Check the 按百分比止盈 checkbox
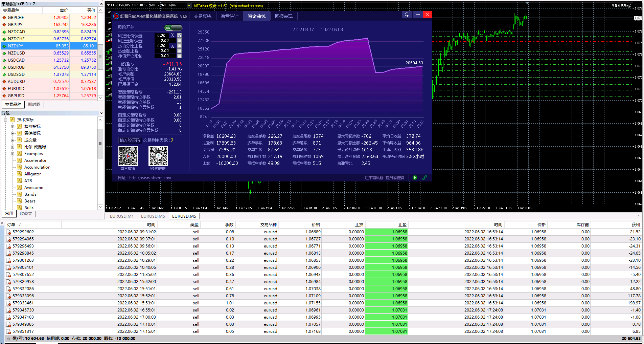 point(179,45)
